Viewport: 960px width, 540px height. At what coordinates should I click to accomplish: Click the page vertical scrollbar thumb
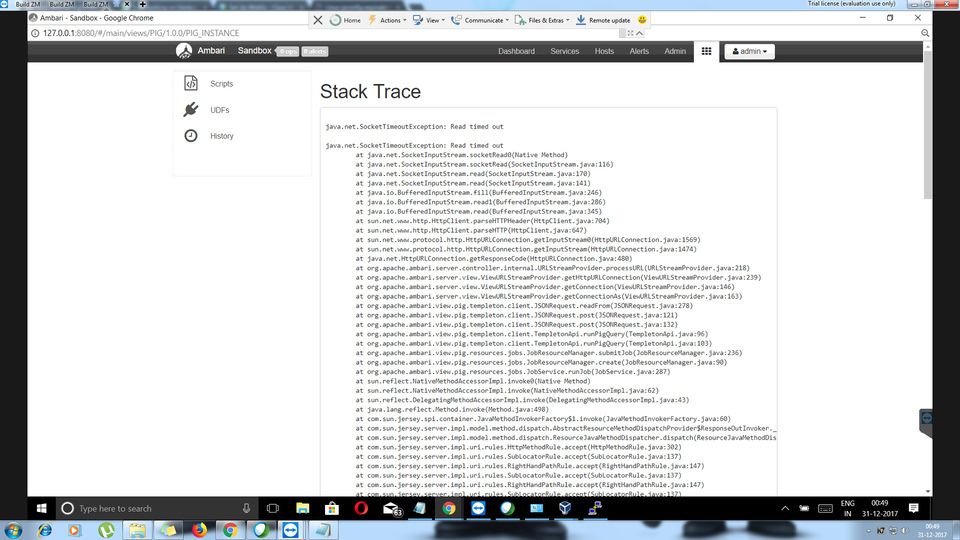click(928, 124)
